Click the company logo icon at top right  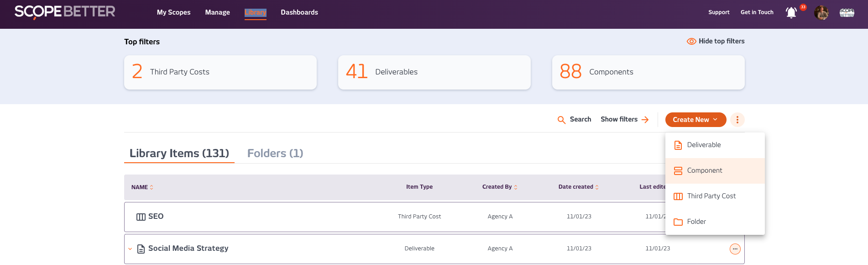pos(847,13)
